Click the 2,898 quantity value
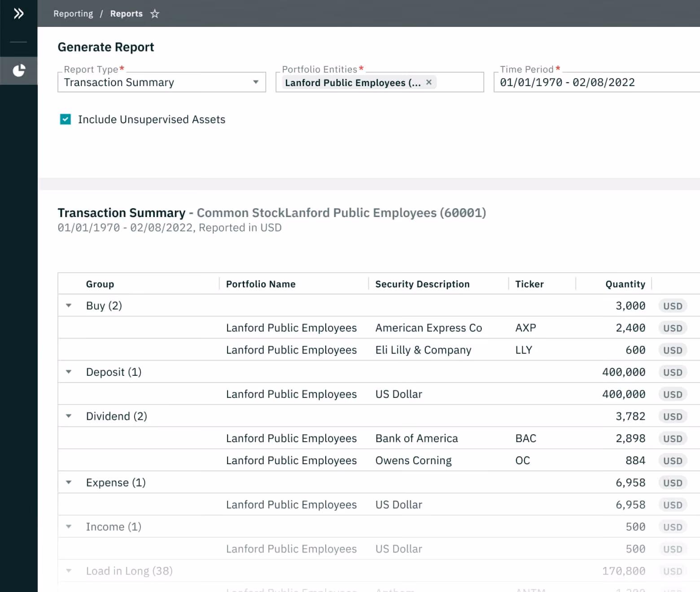 [630, 438]
